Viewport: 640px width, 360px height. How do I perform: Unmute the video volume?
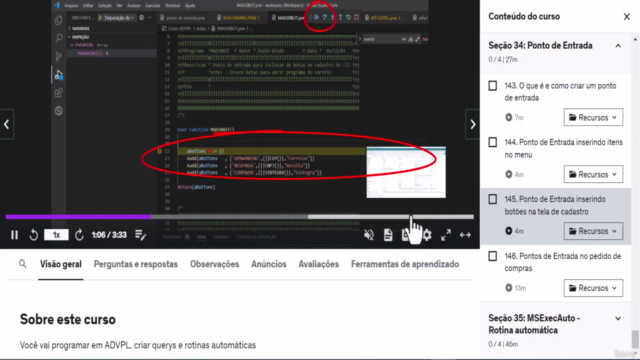369,235
